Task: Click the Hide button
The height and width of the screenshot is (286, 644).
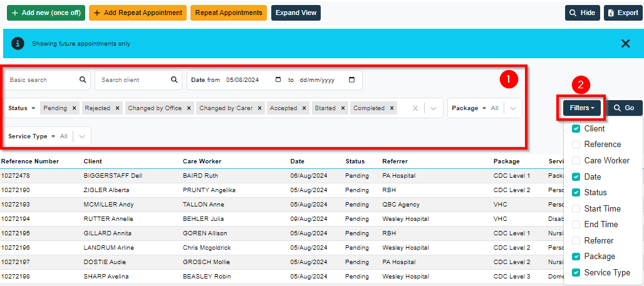Action: click(583, 13)
